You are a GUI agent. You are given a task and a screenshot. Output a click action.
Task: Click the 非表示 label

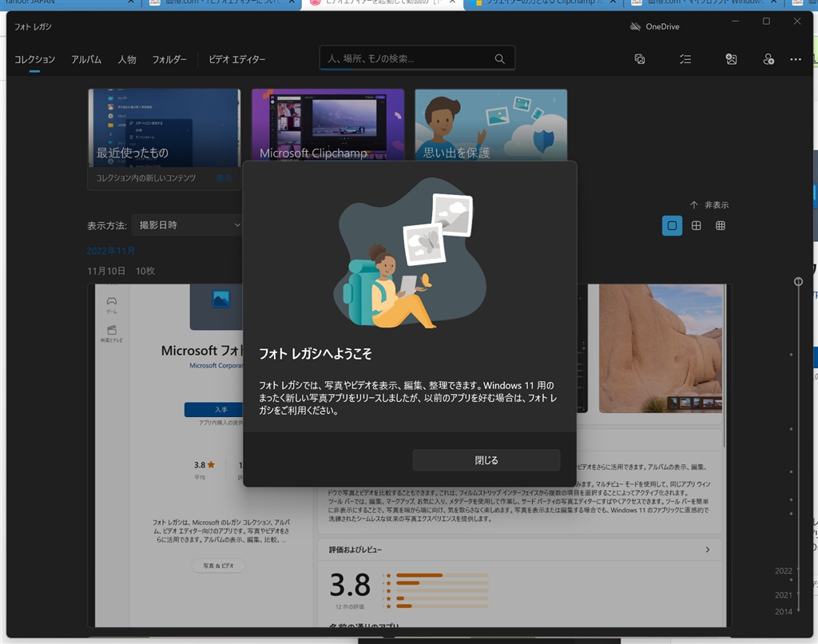coord(717,205)
